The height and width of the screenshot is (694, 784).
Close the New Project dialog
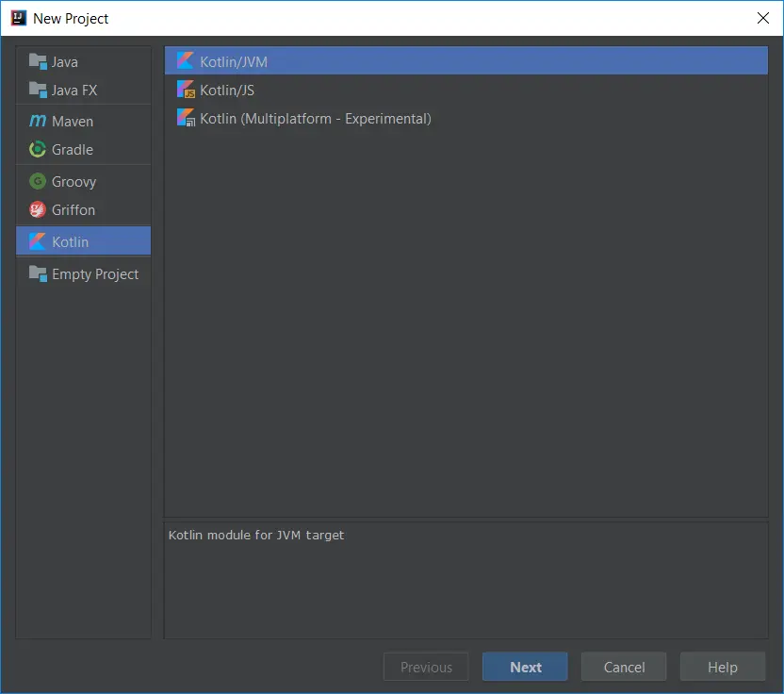tap(762, 18)
